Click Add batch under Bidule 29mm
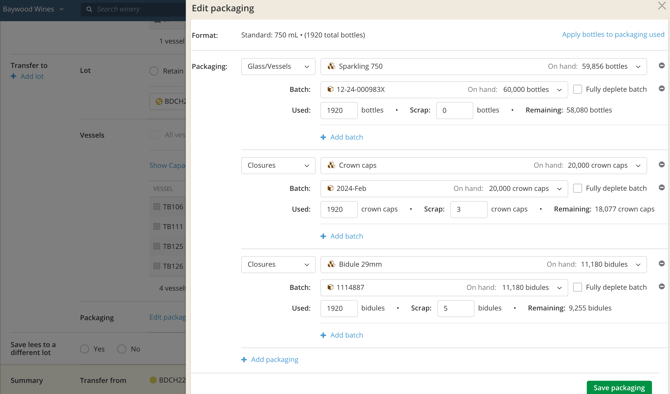Viewport: 670px width, 394px height. pos(342,335)
